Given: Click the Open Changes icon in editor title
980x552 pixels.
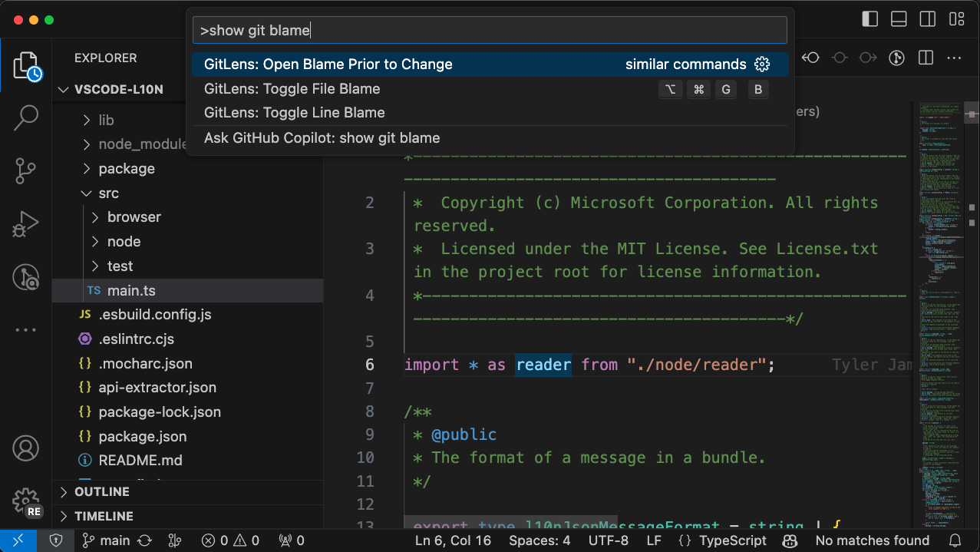Looking at the screenshot, I should pos(810,57).
